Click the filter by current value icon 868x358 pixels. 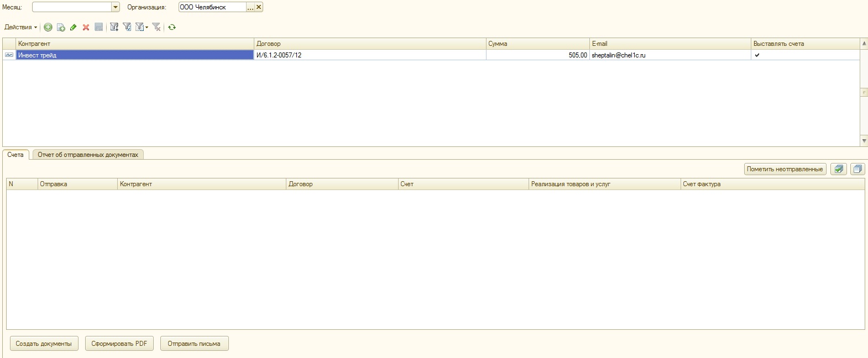tap(127, 27)
